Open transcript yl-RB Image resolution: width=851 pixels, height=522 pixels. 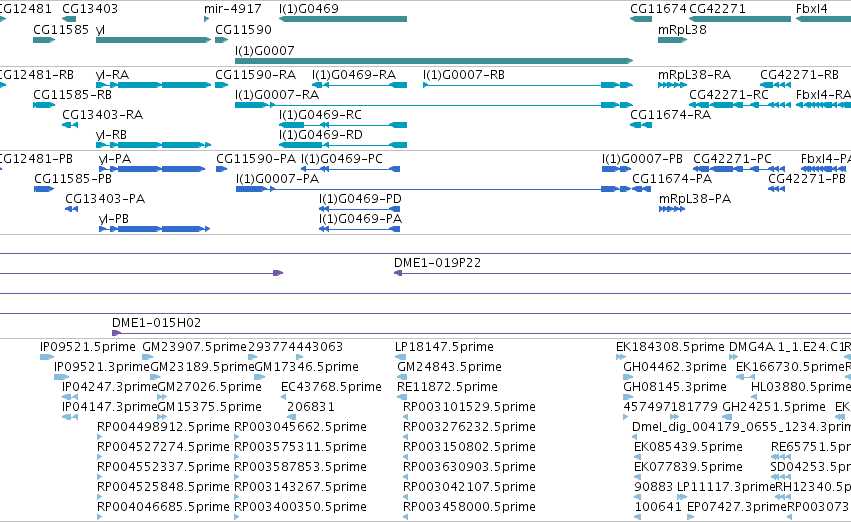point(111,135)
